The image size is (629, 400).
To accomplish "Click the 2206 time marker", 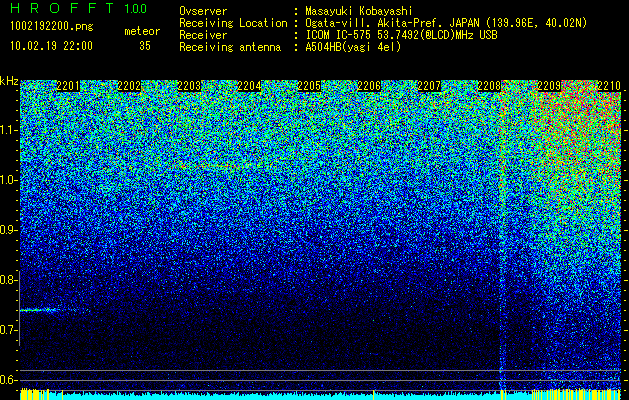I will pyautogui.click(x=369, y=86).
